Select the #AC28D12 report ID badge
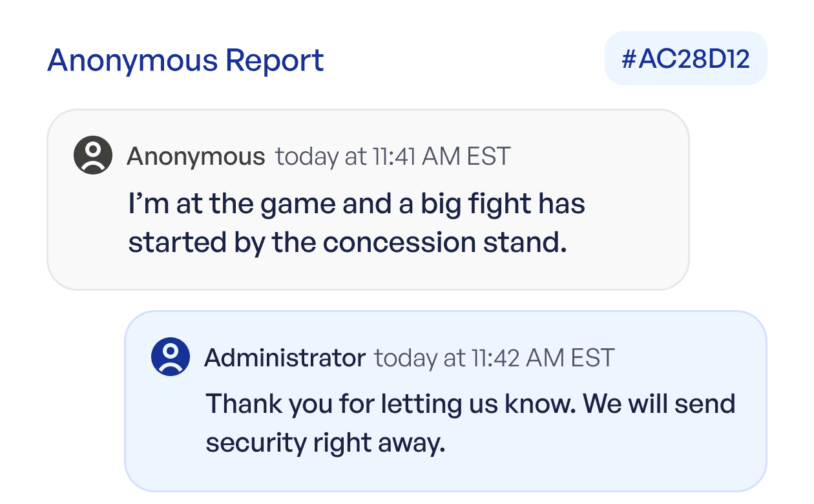The image size is (814, 504). (685, 59)
